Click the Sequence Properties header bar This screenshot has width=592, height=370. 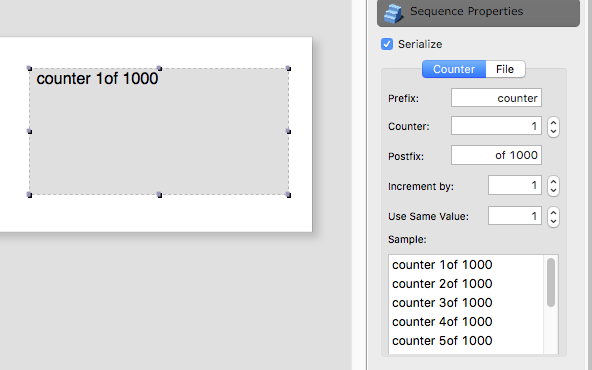478,13
